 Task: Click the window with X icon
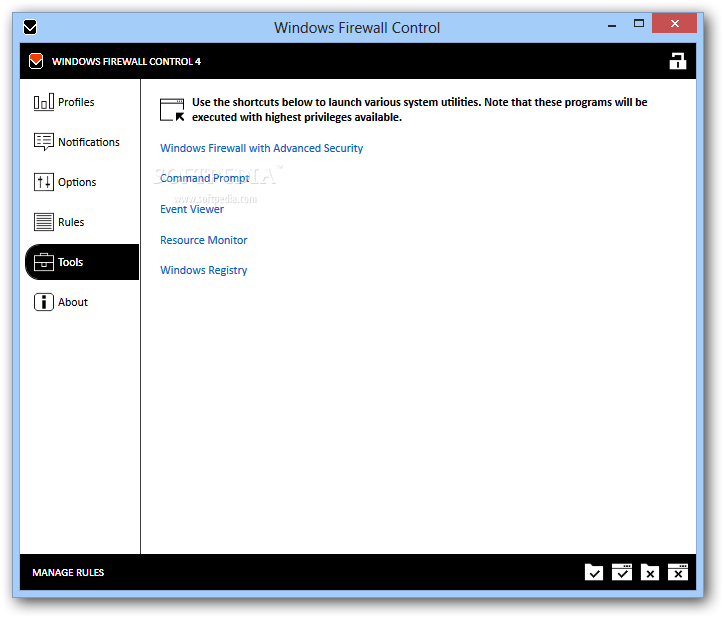(678, 572)
